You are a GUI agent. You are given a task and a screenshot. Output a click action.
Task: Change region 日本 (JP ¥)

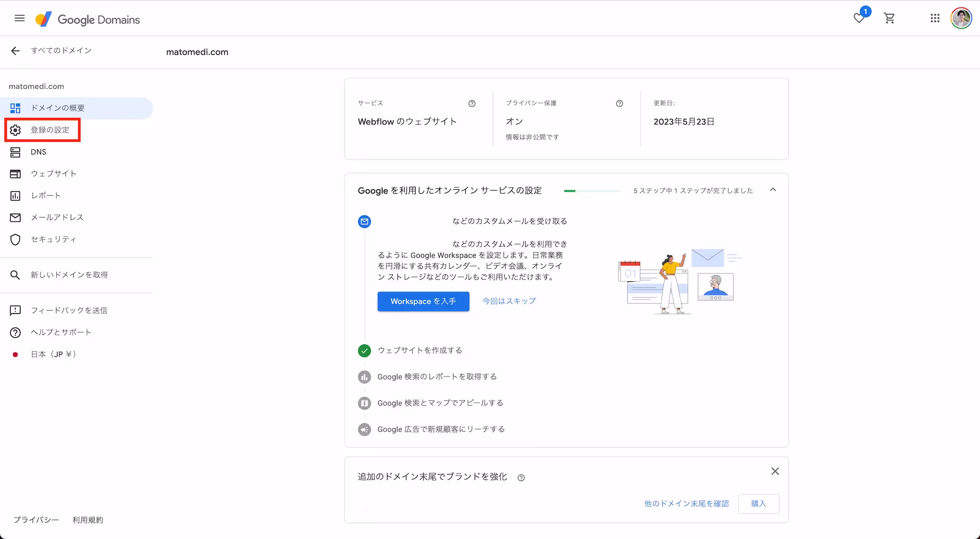pyautogui.click(x=77, y=354)
